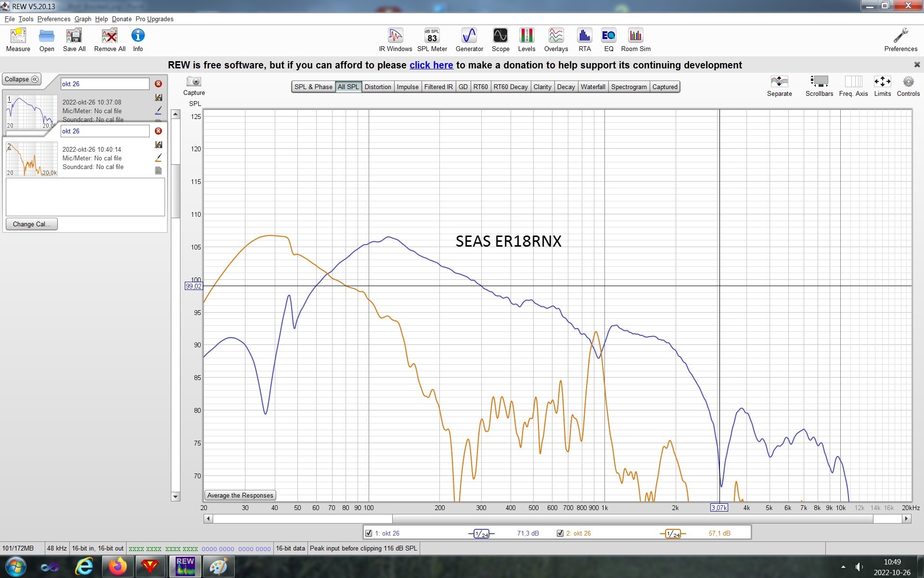924x578 pixels.
Task: Click the Measure toolbar icon
Action: (18, 39)
